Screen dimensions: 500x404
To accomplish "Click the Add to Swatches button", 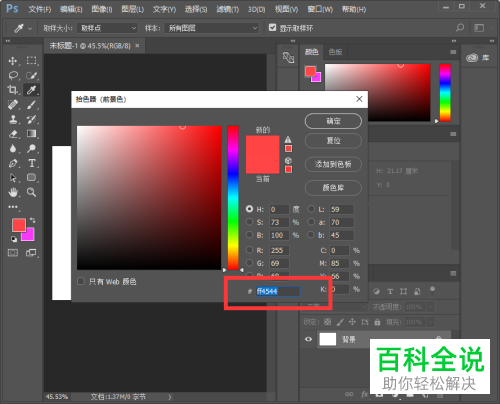I will click(333, 164).
